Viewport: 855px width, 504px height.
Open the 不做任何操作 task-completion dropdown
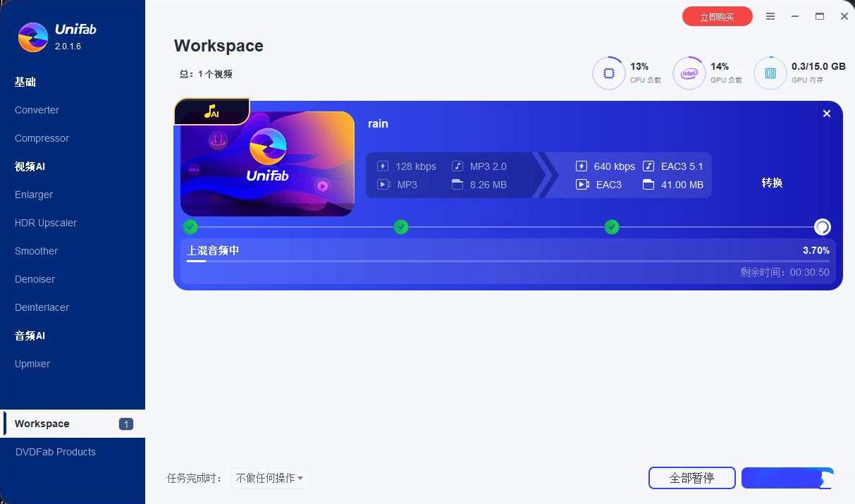tap(270, 478)
